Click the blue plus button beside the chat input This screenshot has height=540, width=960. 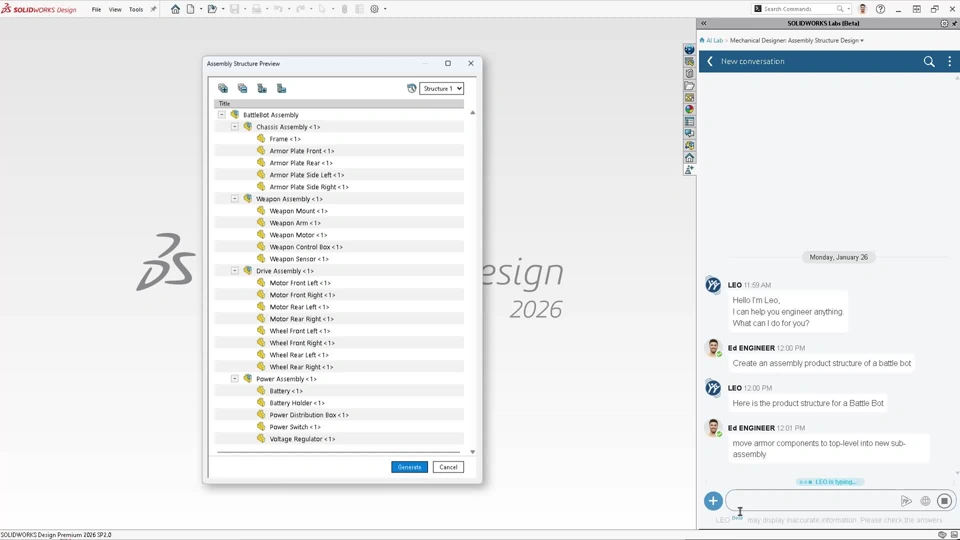tap(713, 501)
